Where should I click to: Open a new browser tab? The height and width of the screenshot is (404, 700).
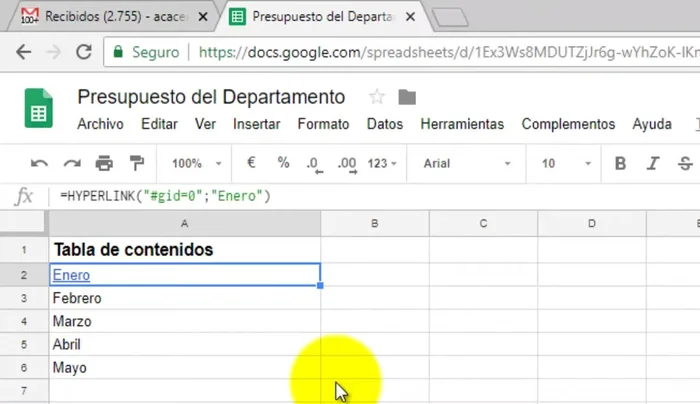point(450,18)
